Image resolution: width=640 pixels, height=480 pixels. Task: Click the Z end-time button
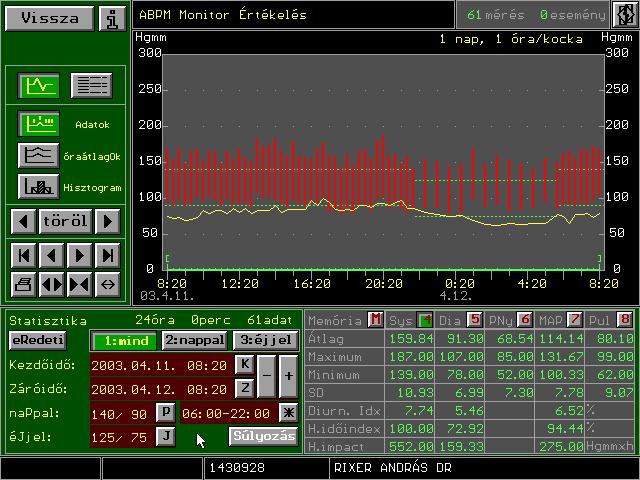pyautogui.click(x=245, y=388)
